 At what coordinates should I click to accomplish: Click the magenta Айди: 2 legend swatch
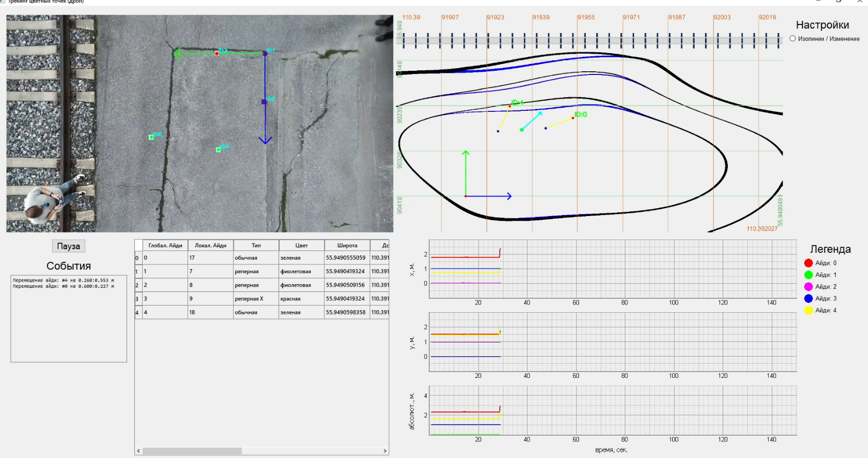click(x=808, y=287)
